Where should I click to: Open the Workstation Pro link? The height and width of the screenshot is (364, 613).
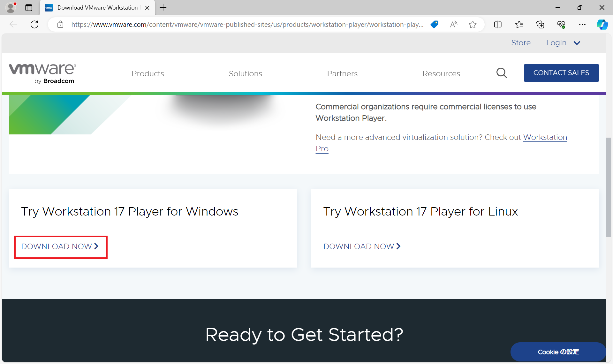pos(545,137)
